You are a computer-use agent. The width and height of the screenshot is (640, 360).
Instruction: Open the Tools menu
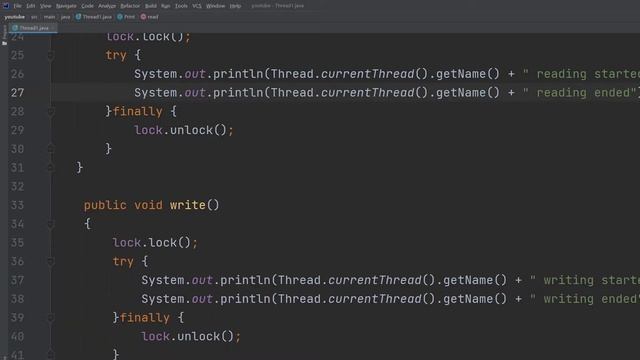(181, 6)
